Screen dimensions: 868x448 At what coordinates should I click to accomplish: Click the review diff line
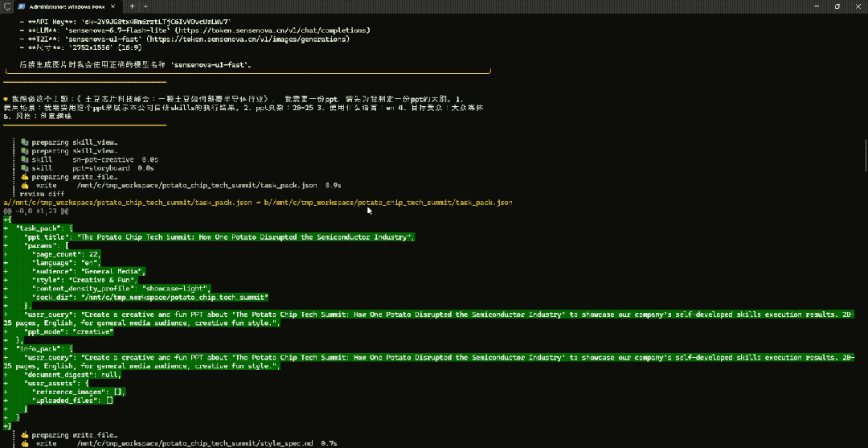42,195
